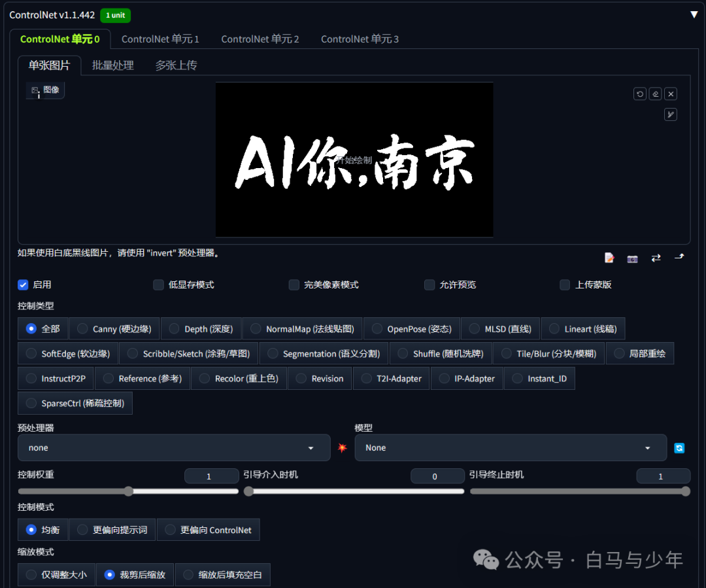The image size is (706, 588).
Task: Enable the 完美像素模式 checkbox
Action: coord(294,285)
